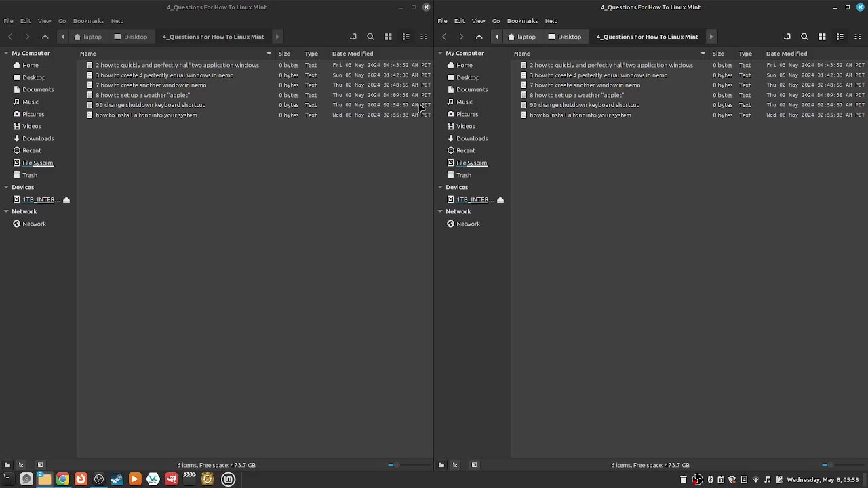Screen dimensions: 868x488
Task: Collapse My Computer section in left sidebar
Action: pos(6,53)
